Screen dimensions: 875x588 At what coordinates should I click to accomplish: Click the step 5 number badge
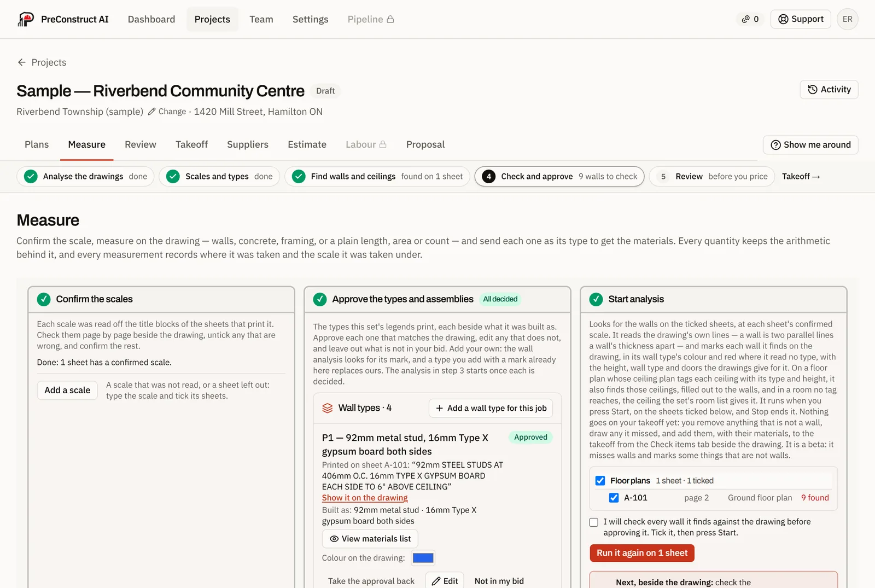663,176
